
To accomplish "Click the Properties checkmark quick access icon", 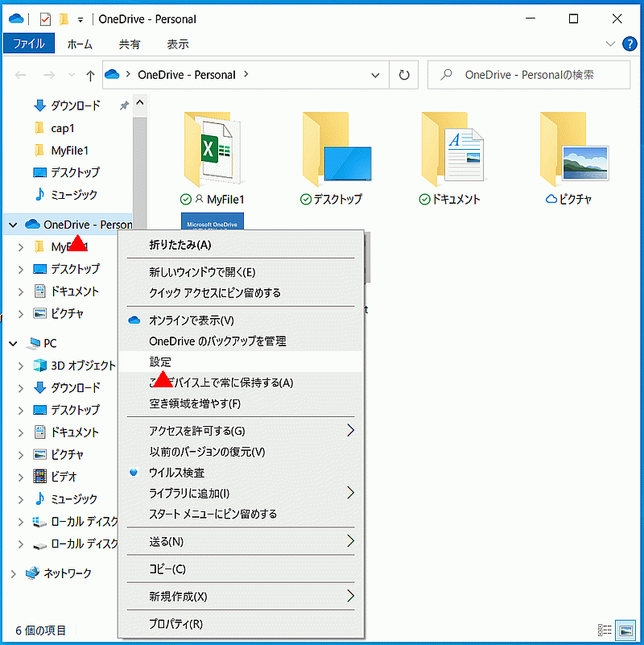I will [45, 19].
